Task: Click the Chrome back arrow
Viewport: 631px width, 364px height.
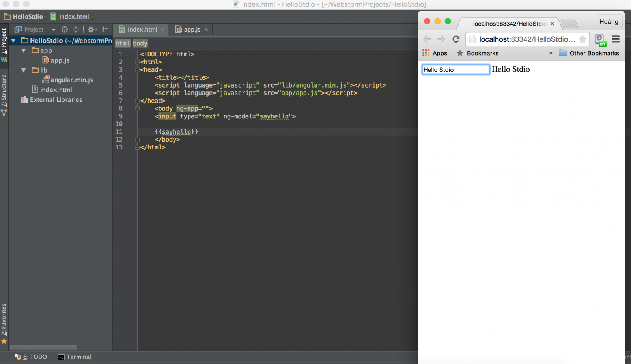Action: click(x=427, y=39)
